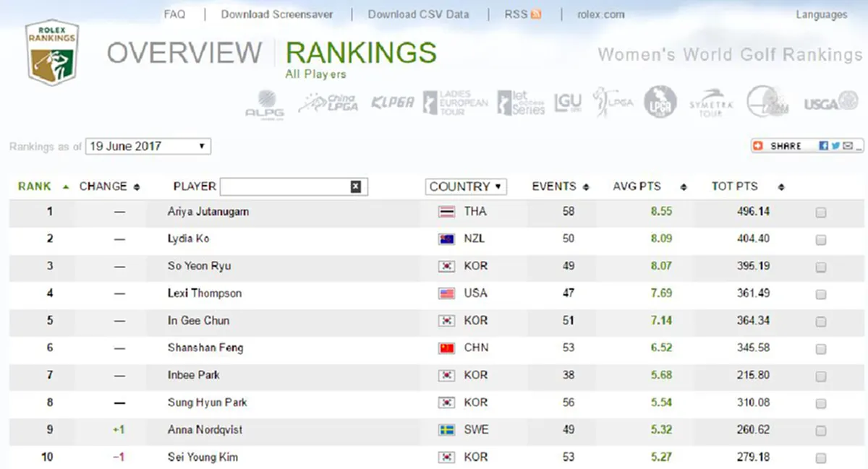The width and height of the screenshot is (868, 469).
Task: Visit the rolex.com link
Action: tap(601, 14)
